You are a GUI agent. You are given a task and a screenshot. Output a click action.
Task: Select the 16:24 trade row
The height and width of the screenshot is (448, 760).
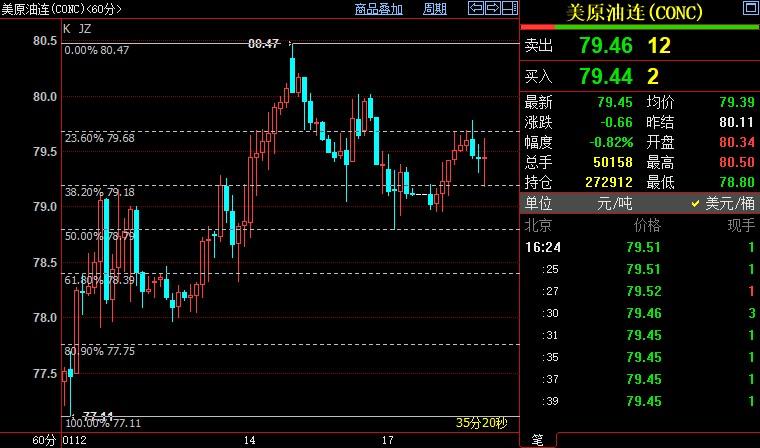[640, 248]
